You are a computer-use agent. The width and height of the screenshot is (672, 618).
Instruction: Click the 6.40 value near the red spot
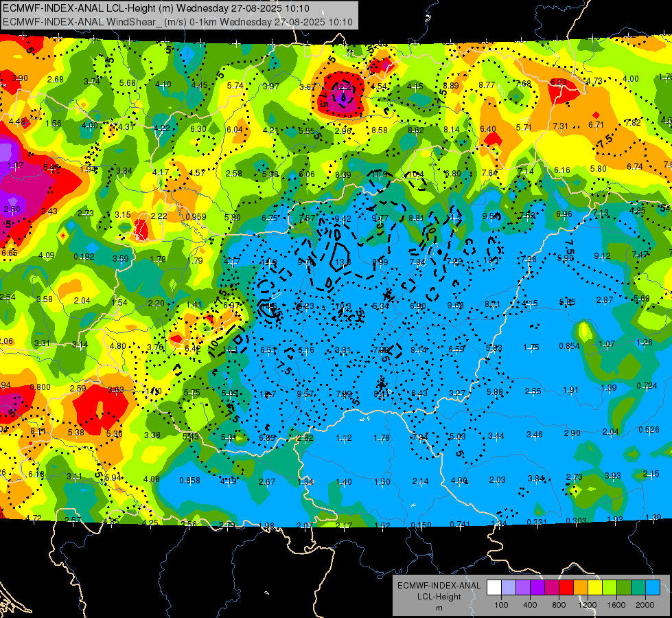pos(488,128)
